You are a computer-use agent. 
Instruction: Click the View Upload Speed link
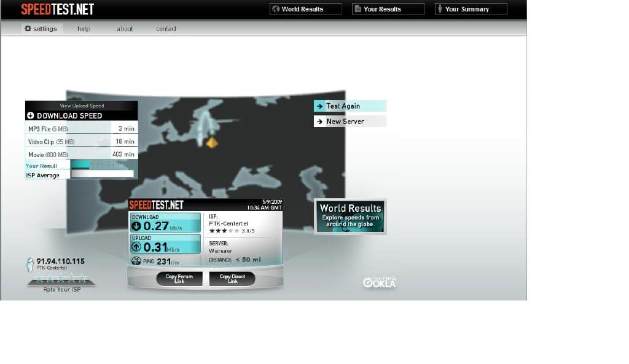[82, 106]
